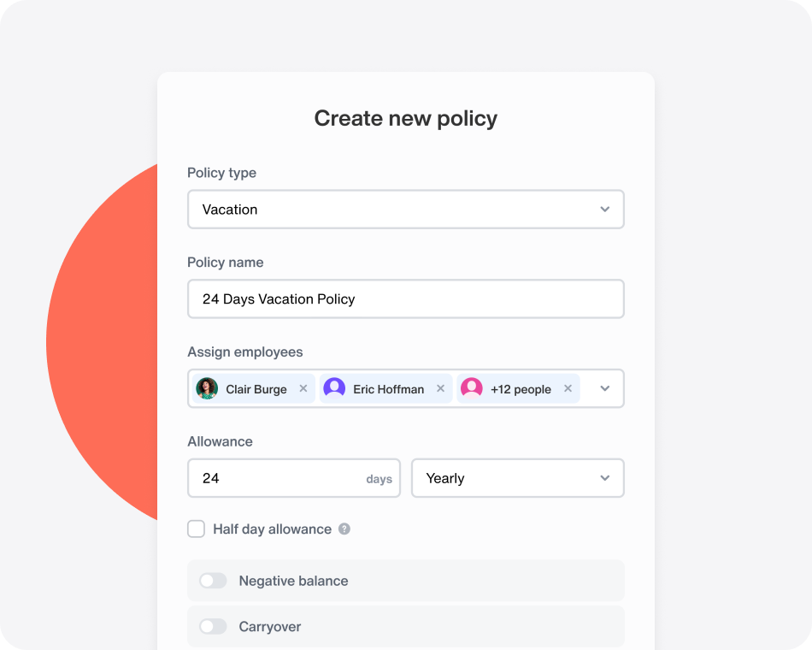The height and width of the screenshot is (650, 812).
Task: Click the +12 people avatar icon
Action: [471, 388]
